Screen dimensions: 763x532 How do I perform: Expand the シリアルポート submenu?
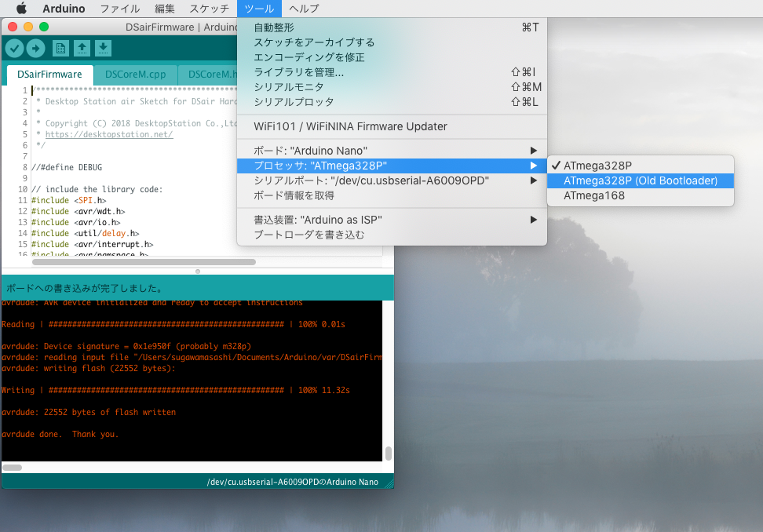tap(392, 180)
